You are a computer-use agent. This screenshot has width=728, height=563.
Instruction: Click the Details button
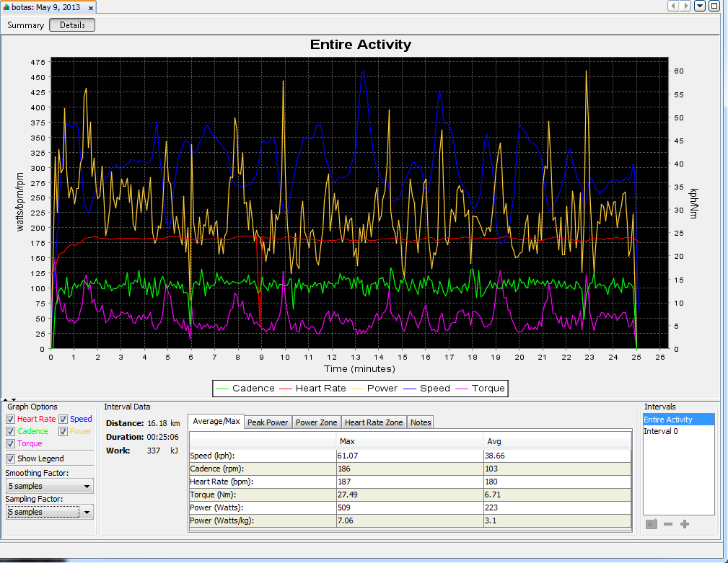coord(72,25)
